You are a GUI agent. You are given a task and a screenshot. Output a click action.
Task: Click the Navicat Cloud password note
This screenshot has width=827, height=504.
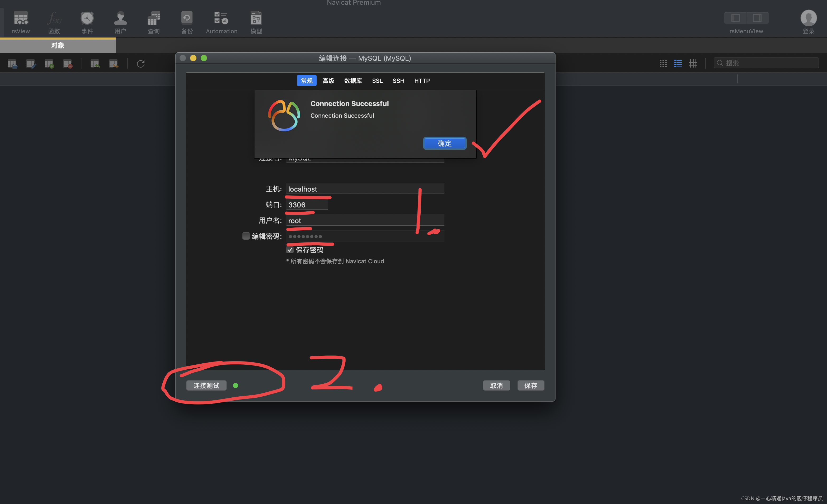coord(335,261)
